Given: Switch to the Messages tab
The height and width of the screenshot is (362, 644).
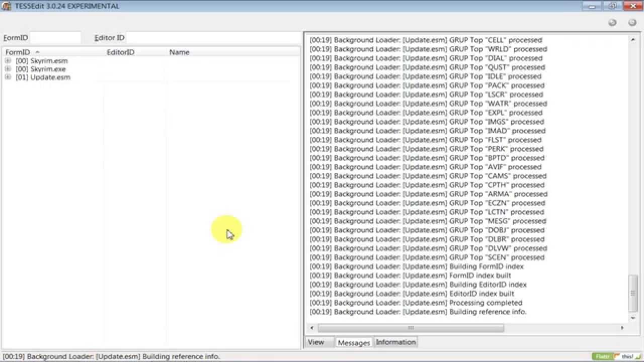Looking at the screenshot, I should coord(354,342).
